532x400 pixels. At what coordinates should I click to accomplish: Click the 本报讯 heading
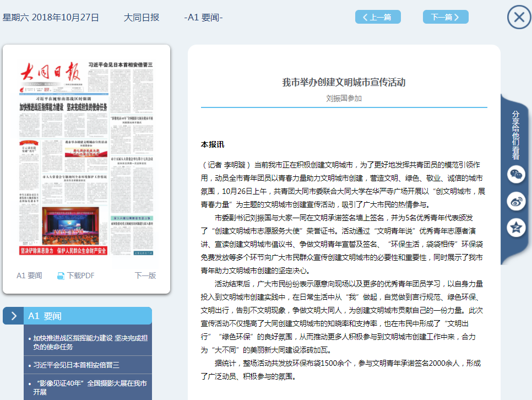coord(213,145)
